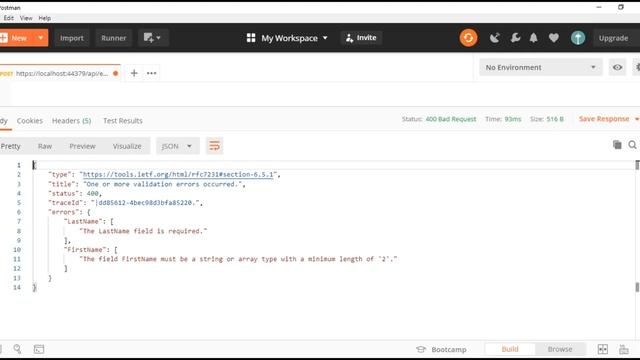Click the 516 B response size value

555,119
